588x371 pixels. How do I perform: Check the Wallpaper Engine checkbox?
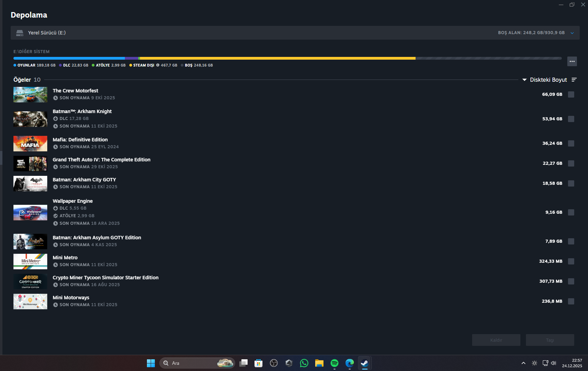click(x=571, y=212)
